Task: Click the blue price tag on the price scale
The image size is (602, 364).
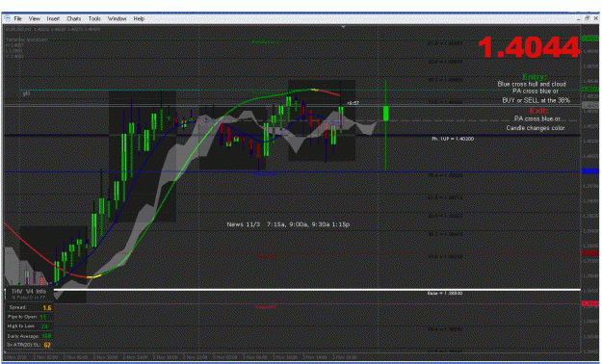Action: 590,171
